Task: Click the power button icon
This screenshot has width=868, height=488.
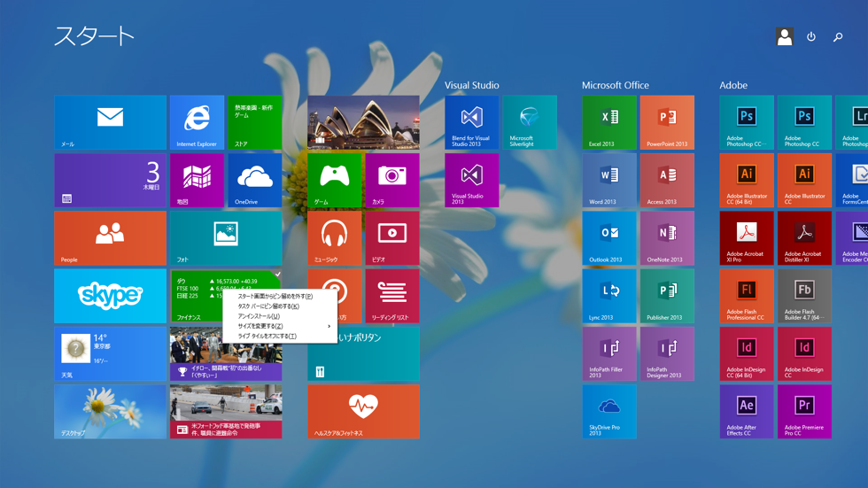Action: pos(811,36)
